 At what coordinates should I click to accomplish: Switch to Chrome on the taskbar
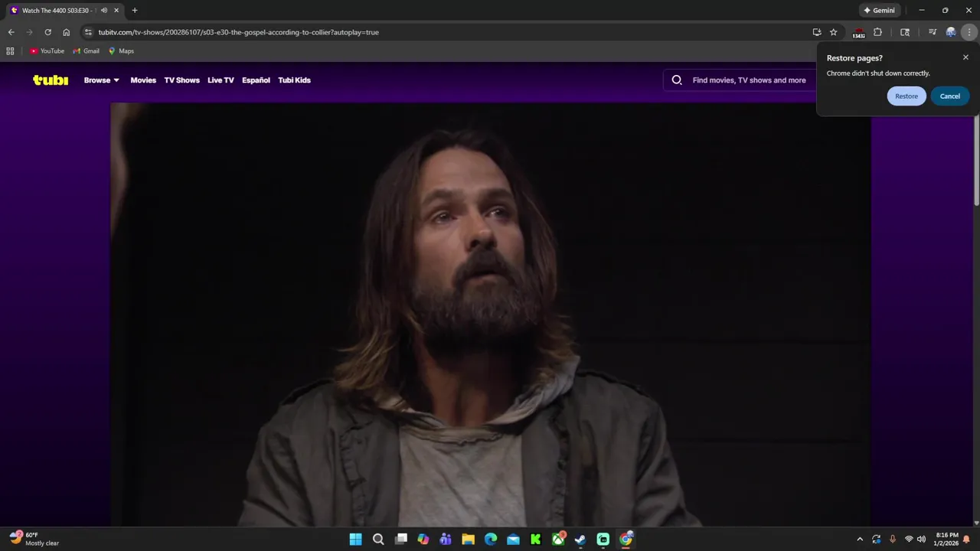tap(626, 540)
